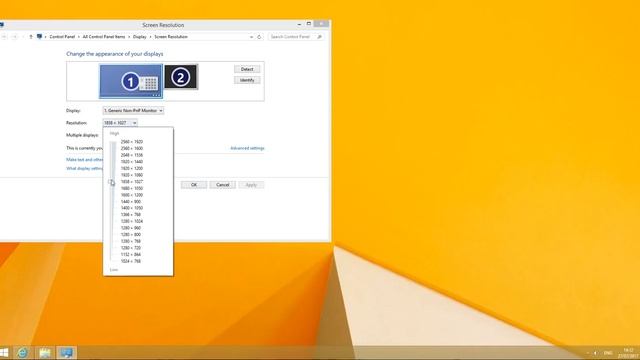
Task: Select display 1 monitor thumbnail
Action: [x=131, y=81]
